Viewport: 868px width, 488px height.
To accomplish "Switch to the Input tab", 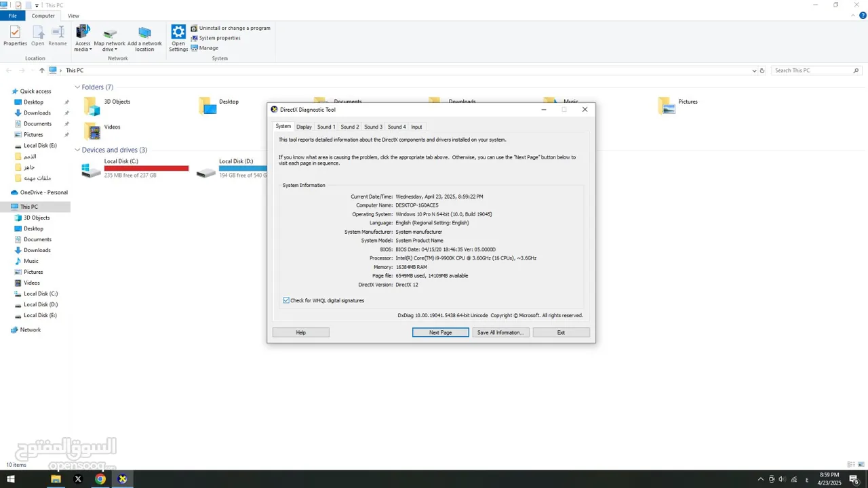I will pyautogui.click(x=416, y=127).
